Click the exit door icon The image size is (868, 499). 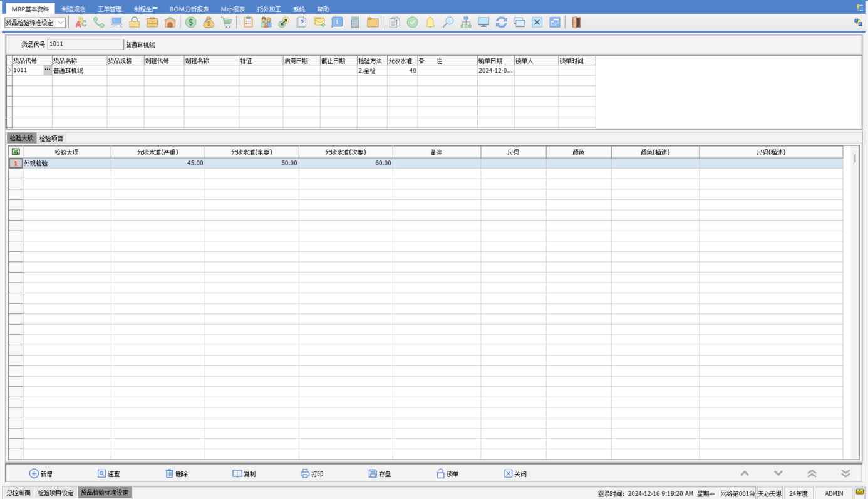tap(576, 23)
